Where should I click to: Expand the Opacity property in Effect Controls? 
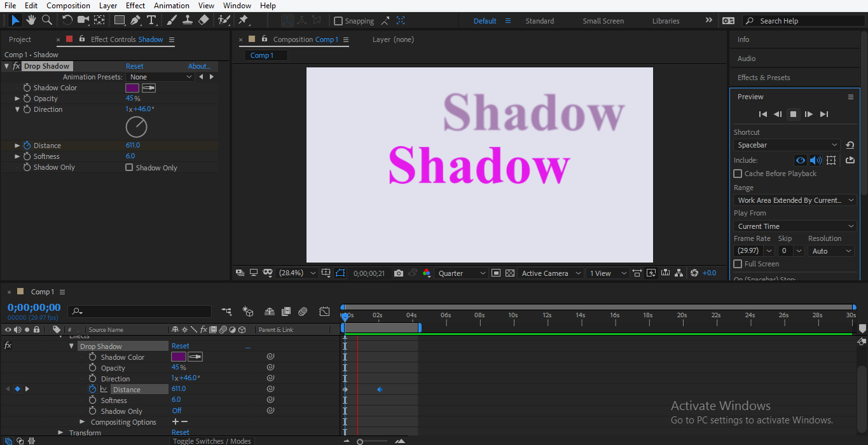(17, 99)
